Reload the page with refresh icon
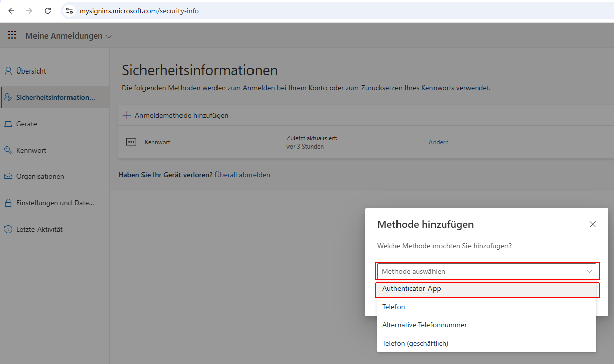 point(48,11)
